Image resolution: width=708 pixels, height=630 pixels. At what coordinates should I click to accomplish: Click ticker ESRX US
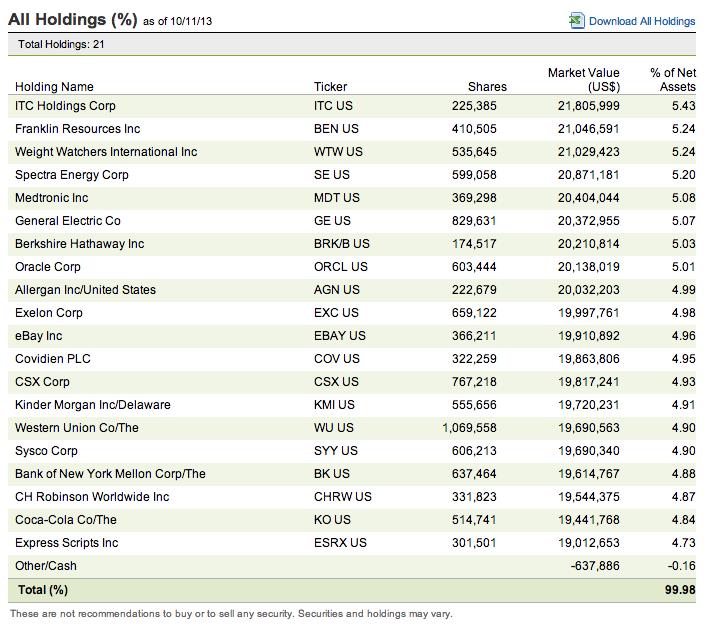pos(340,543)
